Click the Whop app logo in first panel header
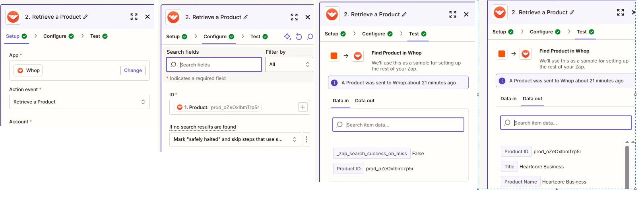Screen dimensions: 644x199 (13, 17)
